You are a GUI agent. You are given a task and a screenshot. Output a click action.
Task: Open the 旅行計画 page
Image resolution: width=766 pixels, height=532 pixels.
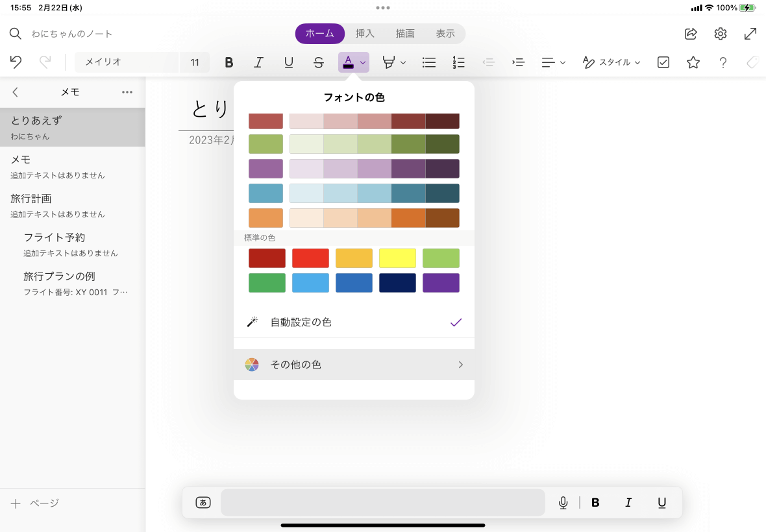(x=72, y=206)
